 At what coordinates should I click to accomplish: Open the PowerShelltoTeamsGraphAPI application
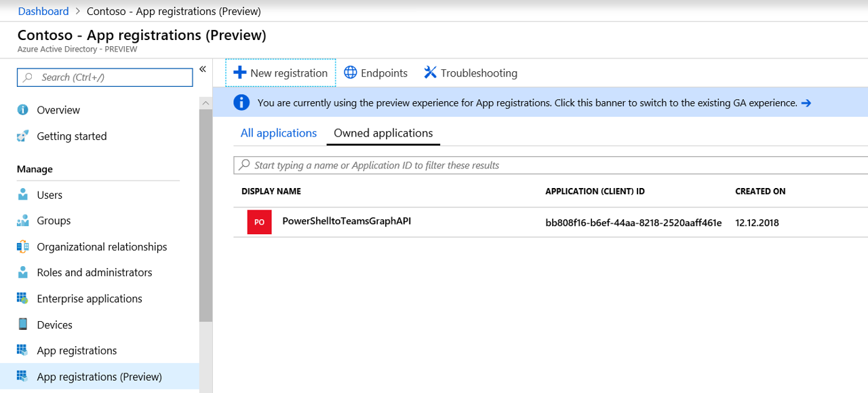click(347, 221)
